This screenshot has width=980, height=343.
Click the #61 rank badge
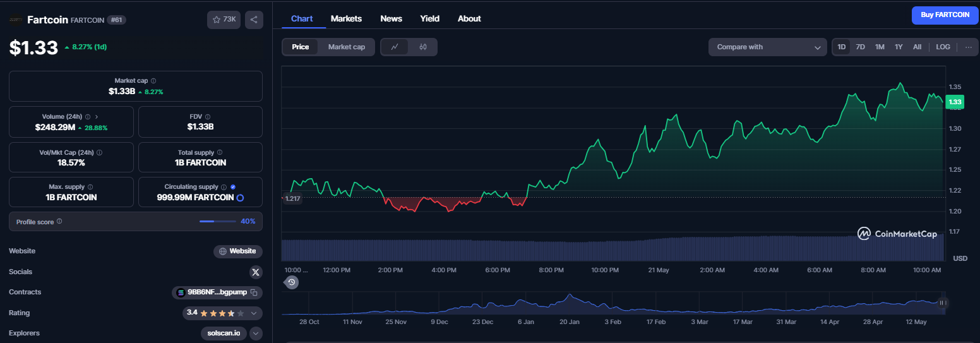tap(116, 20)
